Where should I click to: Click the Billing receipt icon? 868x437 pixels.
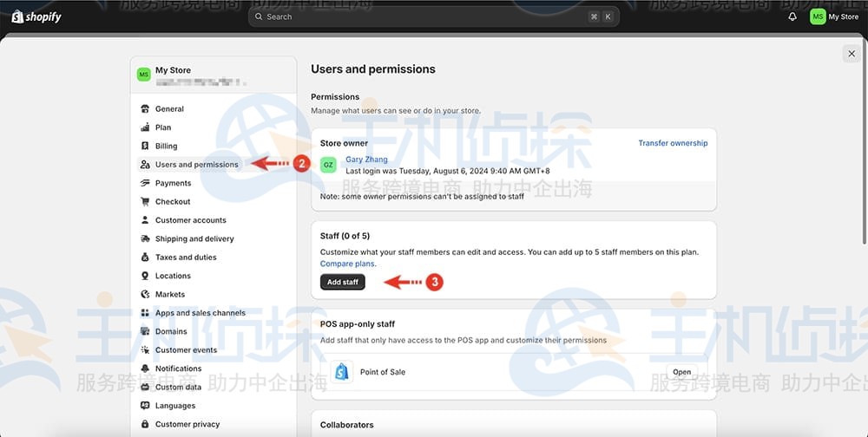(x=145, y=146)
